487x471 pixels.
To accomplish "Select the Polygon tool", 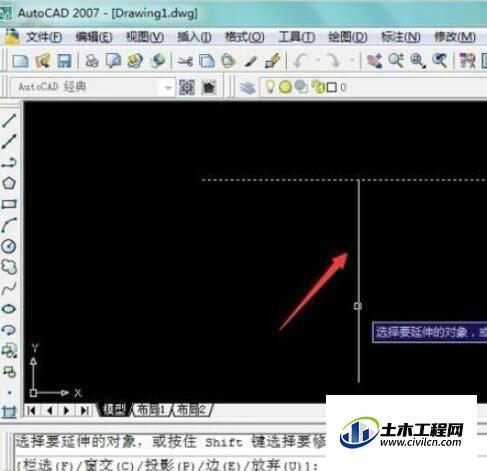I will (x=9, y=183).
